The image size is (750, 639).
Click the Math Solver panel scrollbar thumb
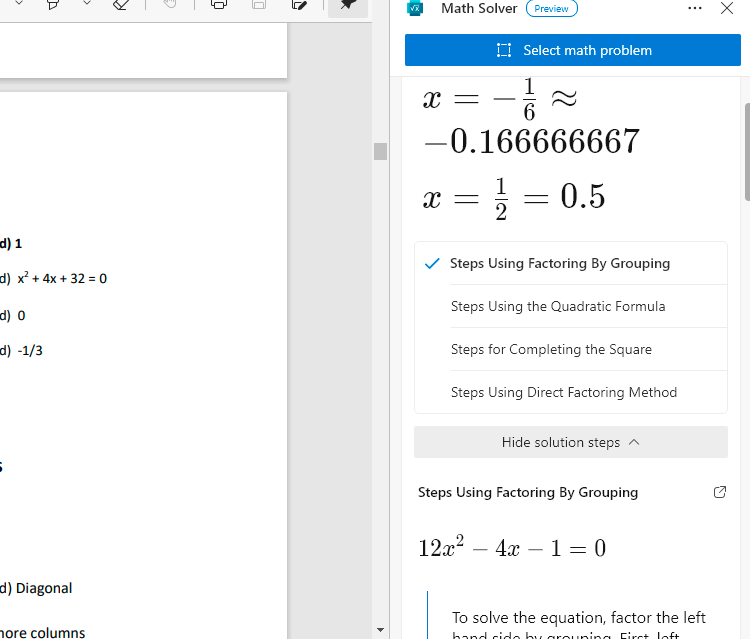747,152
